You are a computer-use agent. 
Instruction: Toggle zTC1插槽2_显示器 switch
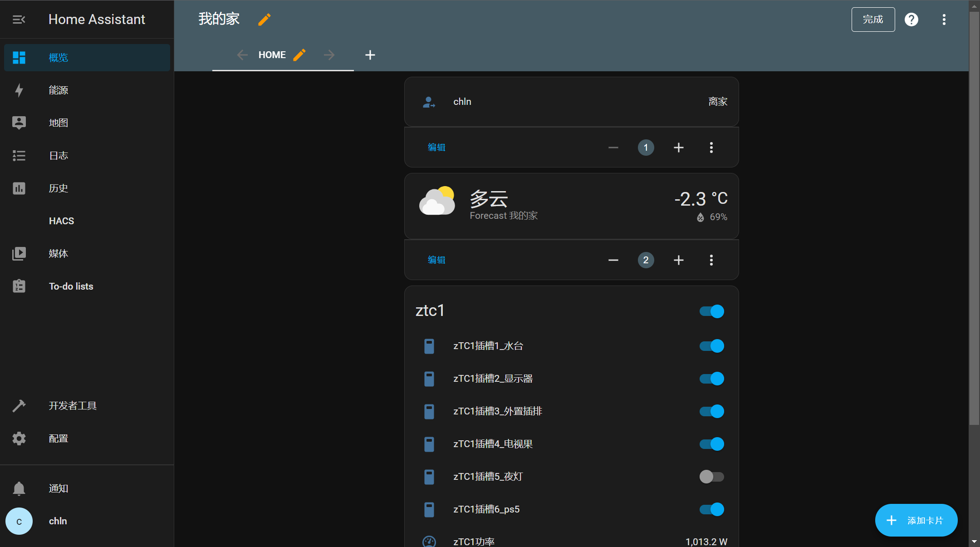[x=712, y=379]
